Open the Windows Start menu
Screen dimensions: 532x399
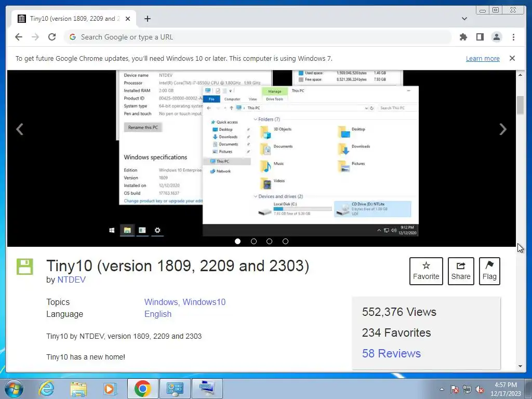[x=14, y=389]
